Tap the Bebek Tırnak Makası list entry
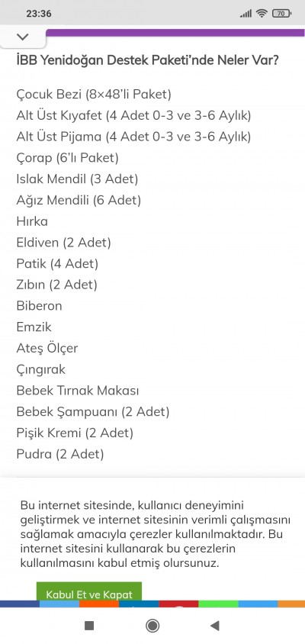 (78, 391)
